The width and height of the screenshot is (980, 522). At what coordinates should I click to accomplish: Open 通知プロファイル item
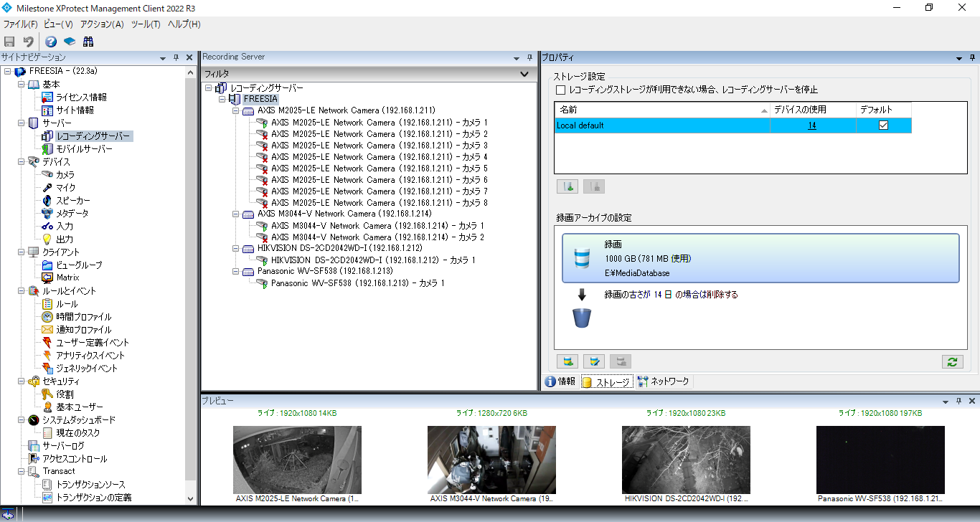click(x=84, y=329)
